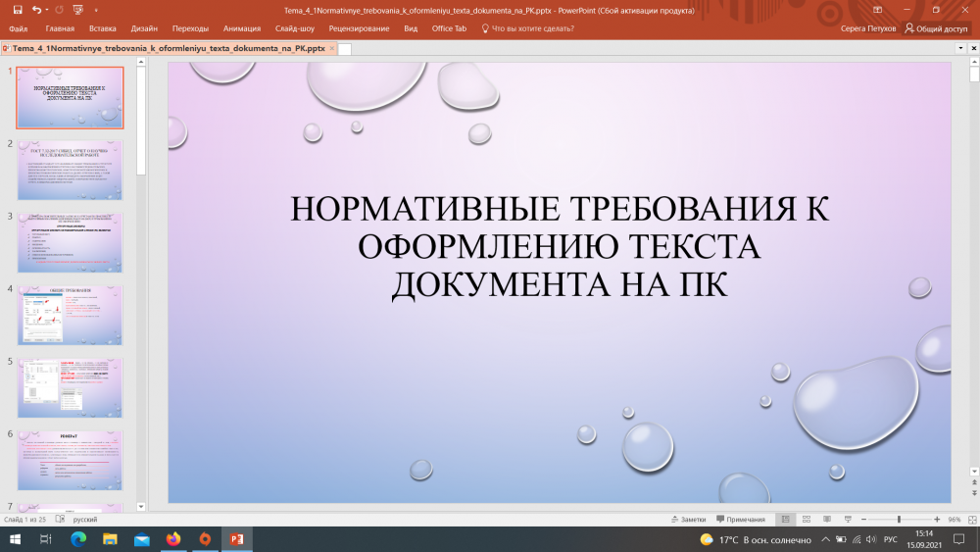Click the Общий доступ share button
Screen dimensions: 980x552
[x=936, y=28]
